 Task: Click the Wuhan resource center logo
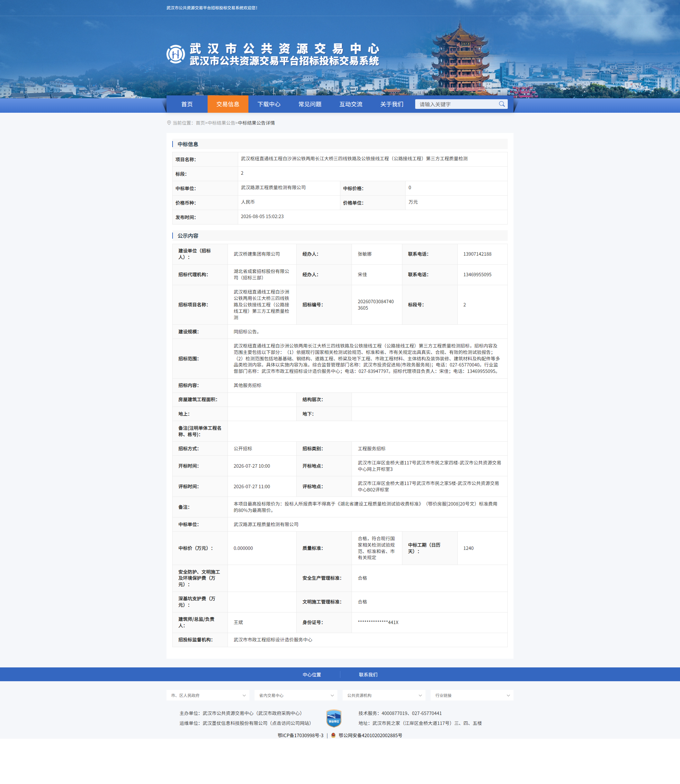pos(176,54)
